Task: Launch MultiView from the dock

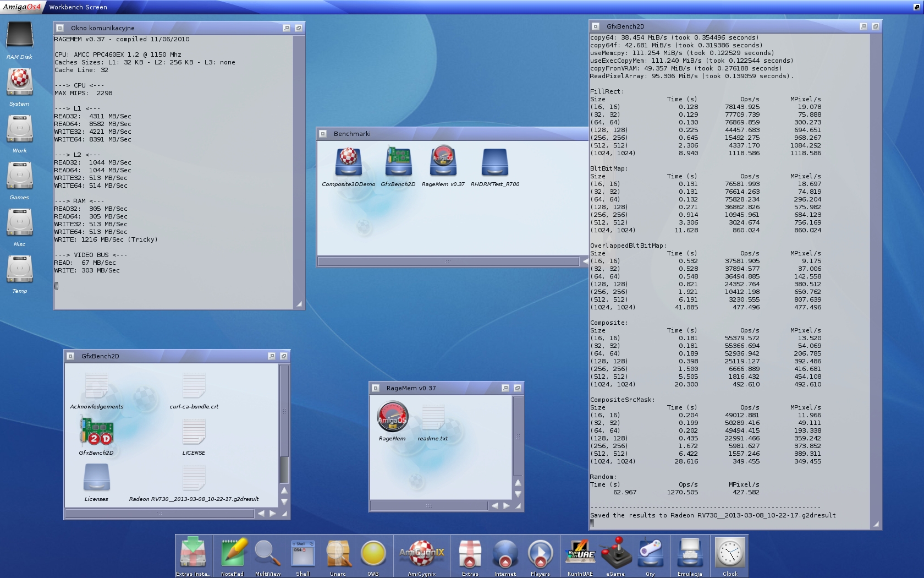Action: pos(267,553)
